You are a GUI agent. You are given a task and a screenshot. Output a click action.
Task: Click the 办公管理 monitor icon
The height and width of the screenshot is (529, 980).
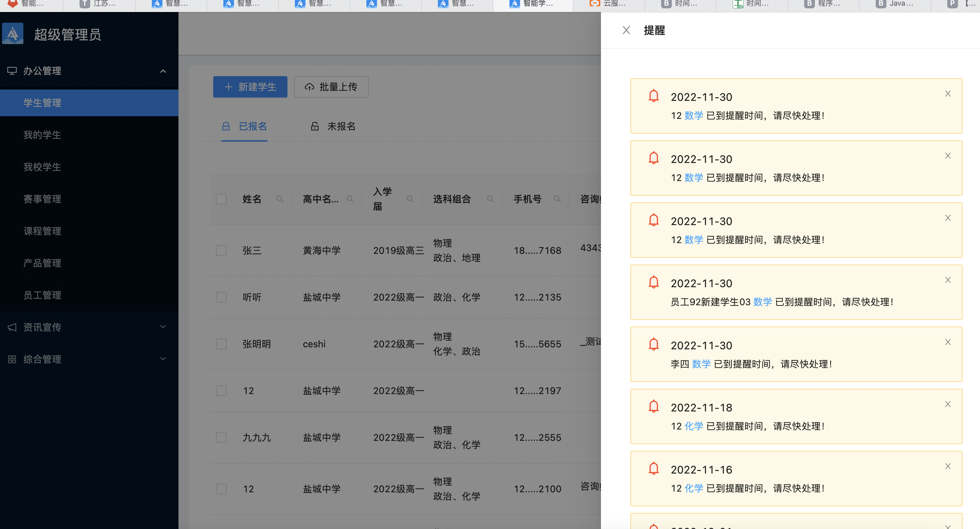click(12, 71)
